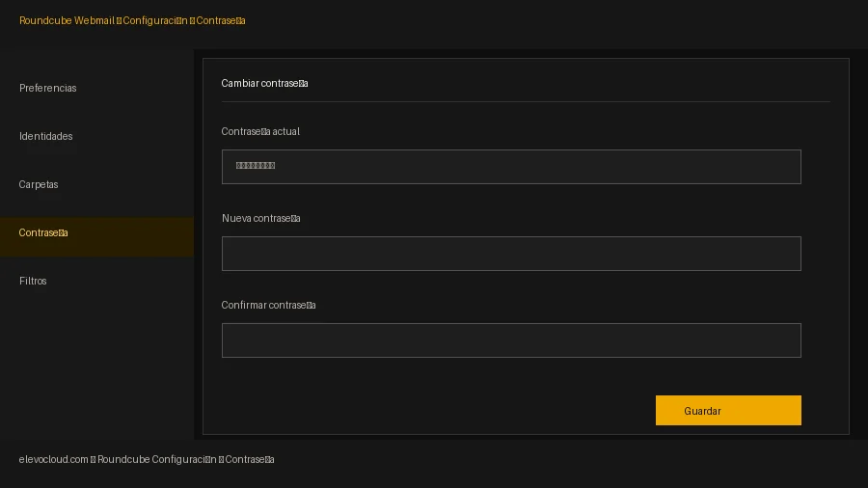This screenshot has width=868, height=488.
Task: Open Preferencias in the sidebar
Action: coord(47,88)
